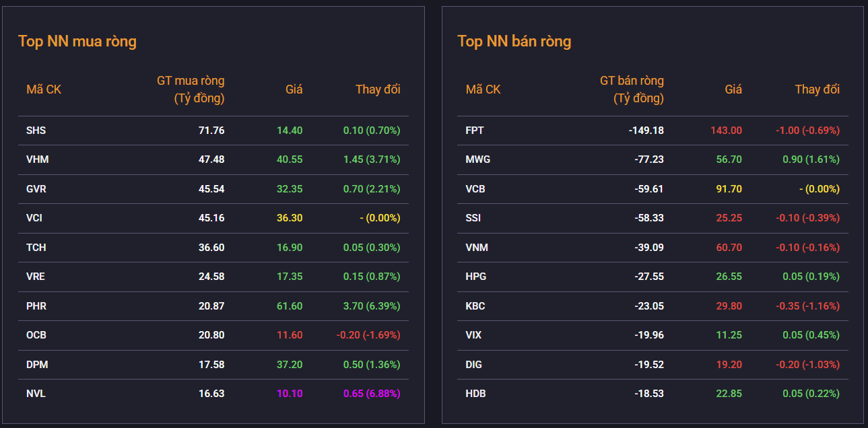The width and height of the screenshot is (868, 428).
Task: Click the PHR ticker
Action: [x=36, y=306]
